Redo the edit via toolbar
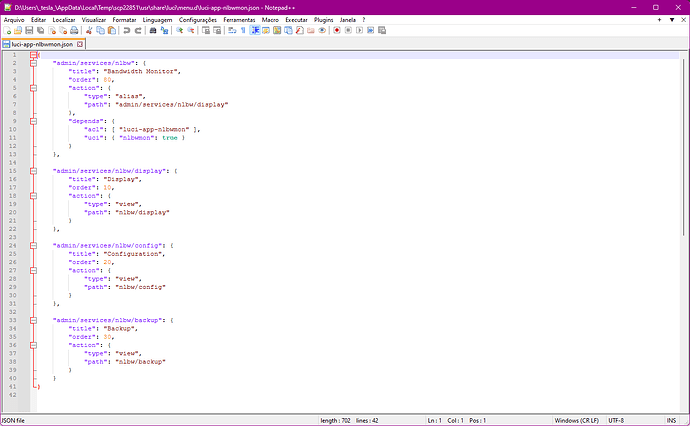The height and width of the screenshot is (426, 690). coord(138,30)
